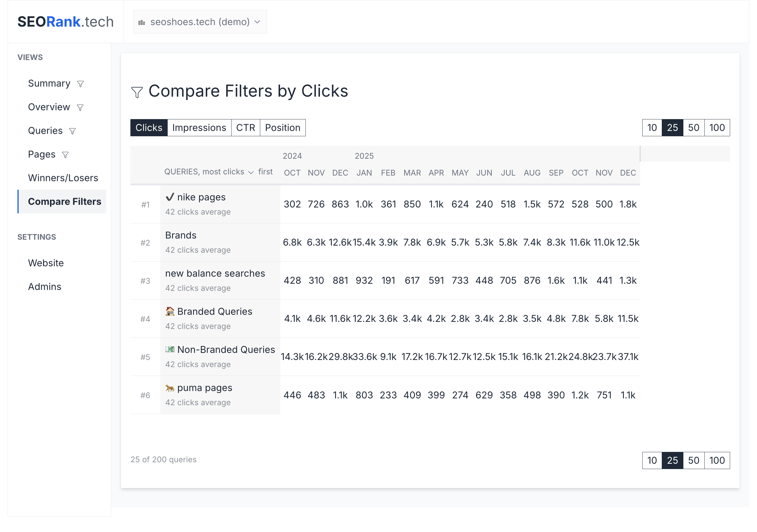Click the bar chart icon beside seoshoes.tech
757x532 pixels.
pyautogui.click(x=142, y=22)
